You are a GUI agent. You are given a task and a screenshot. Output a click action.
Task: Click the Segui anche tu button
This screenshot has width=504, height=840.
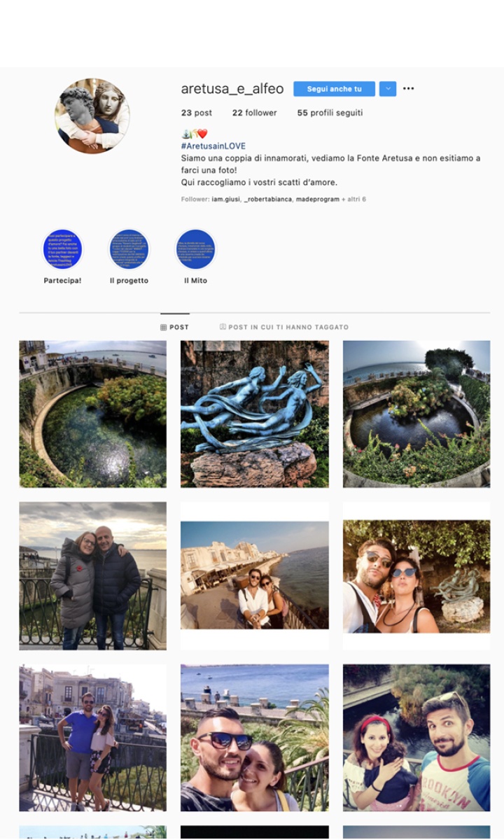335,89
